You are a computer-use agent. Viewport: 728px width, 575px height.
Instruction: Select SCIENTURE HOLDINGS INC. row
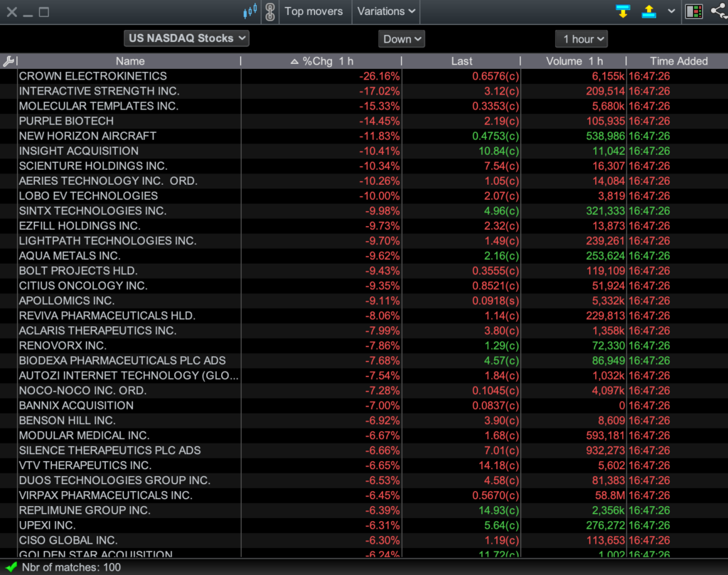[x=364, y=166]
